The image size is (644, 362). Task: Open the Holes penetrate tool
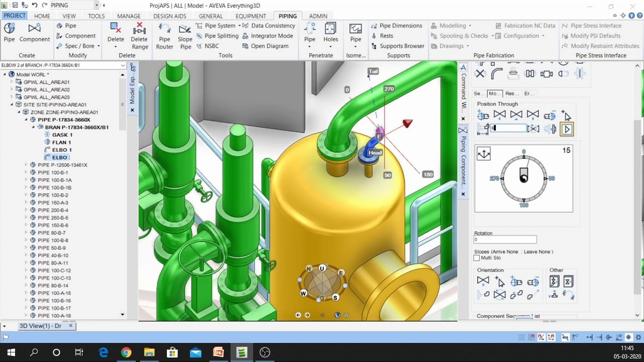point(331,35)
